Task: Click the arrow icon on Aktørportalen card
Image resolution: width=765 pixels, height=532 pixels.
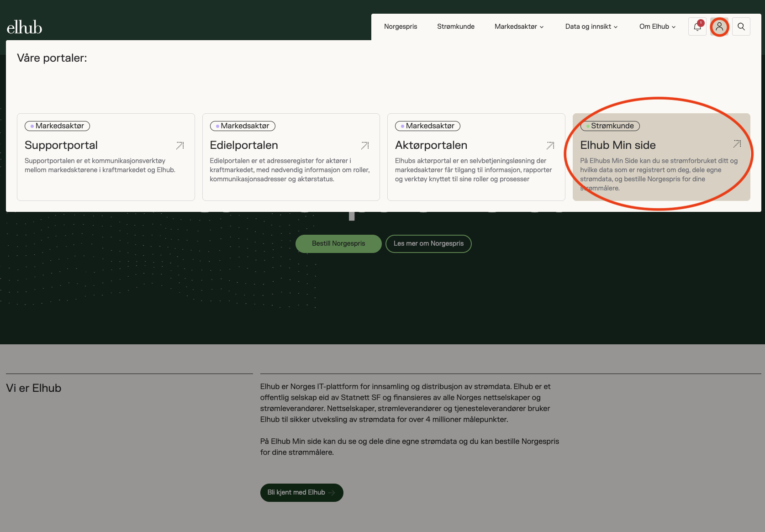Action: [550, 145]
